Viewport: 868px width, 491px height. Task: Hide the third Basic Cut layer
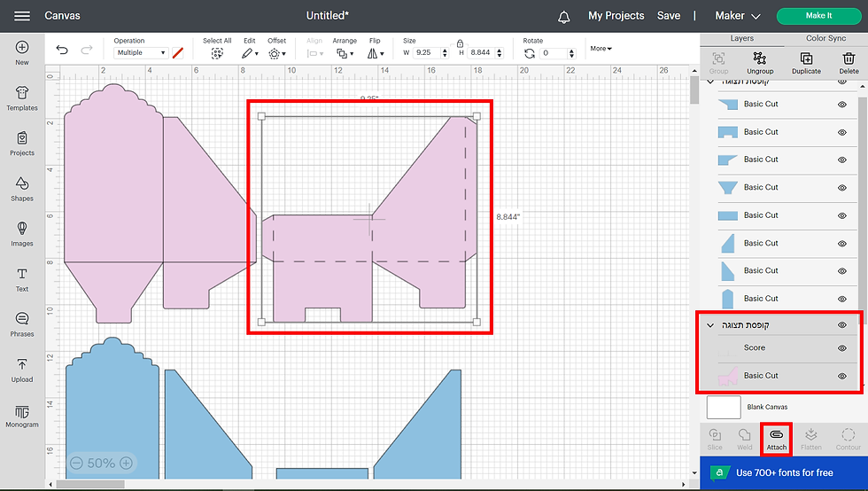pos(842,160)
